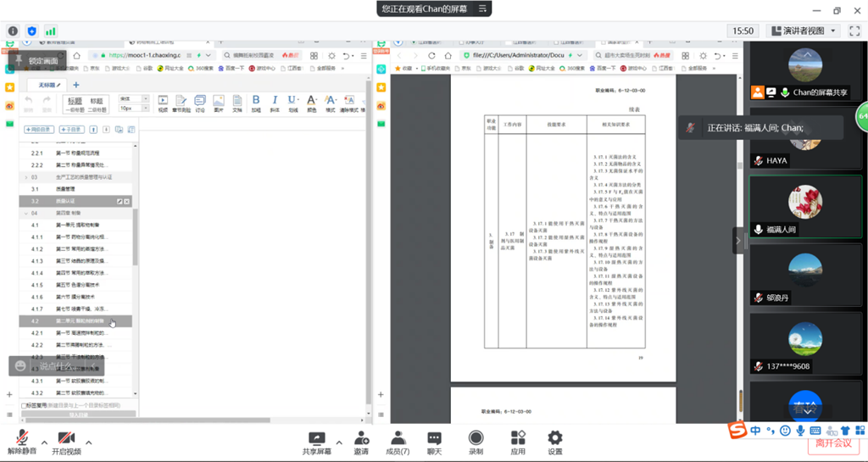Move catalog item up arrow icon
Viewport: 868px width, 462px height.
[x=93, y=130]
